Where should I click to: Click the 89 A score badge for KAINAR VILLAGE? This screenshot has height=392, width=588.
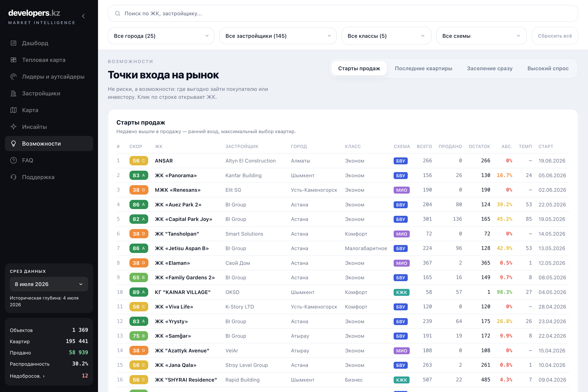click(x=139, y=292)
